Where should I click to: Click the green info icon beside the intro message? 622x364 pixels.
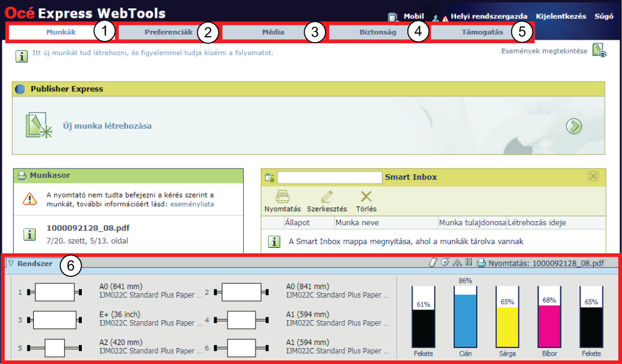(21, 56)
